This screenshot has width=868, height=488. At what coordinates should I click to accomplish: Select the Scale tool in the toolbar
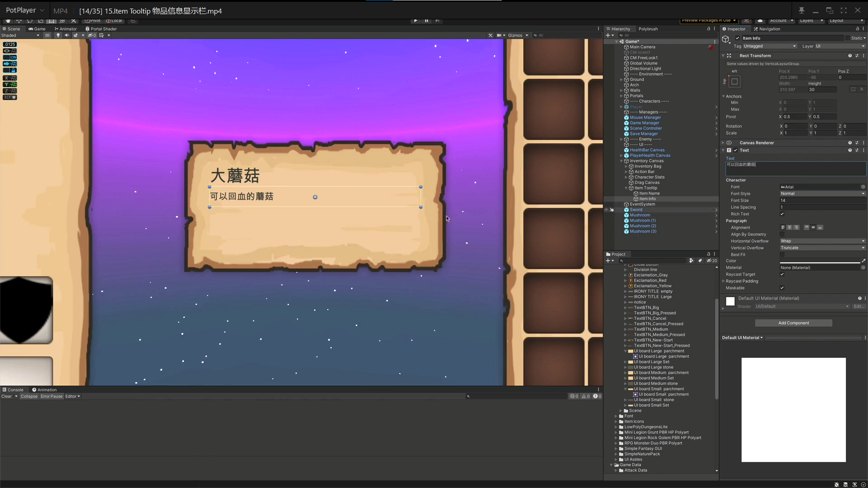pyautogui.click(x=41, y=21)
